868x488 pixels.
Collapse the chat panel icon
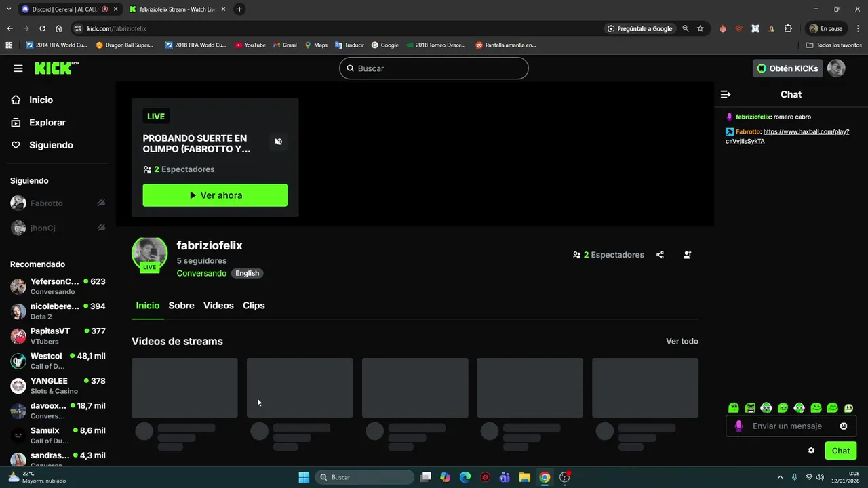click(726, 94)
